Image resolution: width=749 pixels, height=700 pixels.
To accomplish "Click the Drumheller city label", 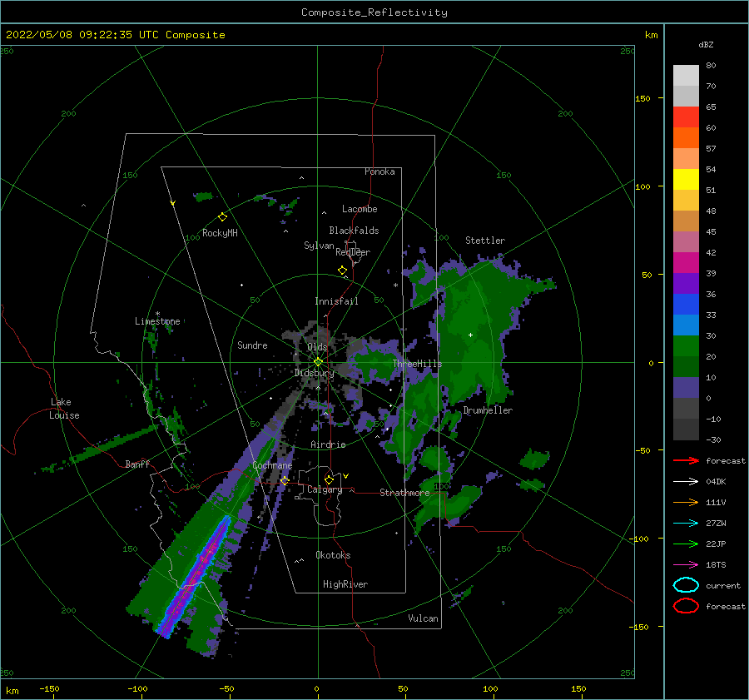I will click(x=488, y=410).
